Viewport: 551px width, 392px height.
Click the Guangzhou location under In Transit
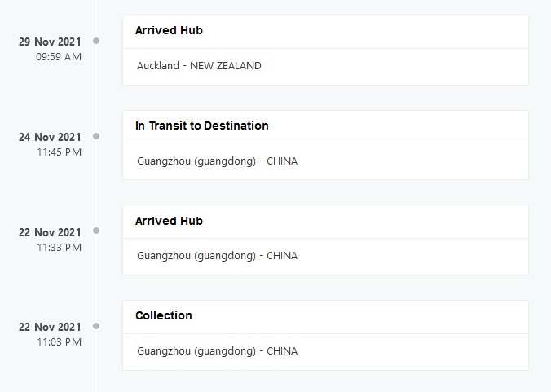tap(217, 161)
